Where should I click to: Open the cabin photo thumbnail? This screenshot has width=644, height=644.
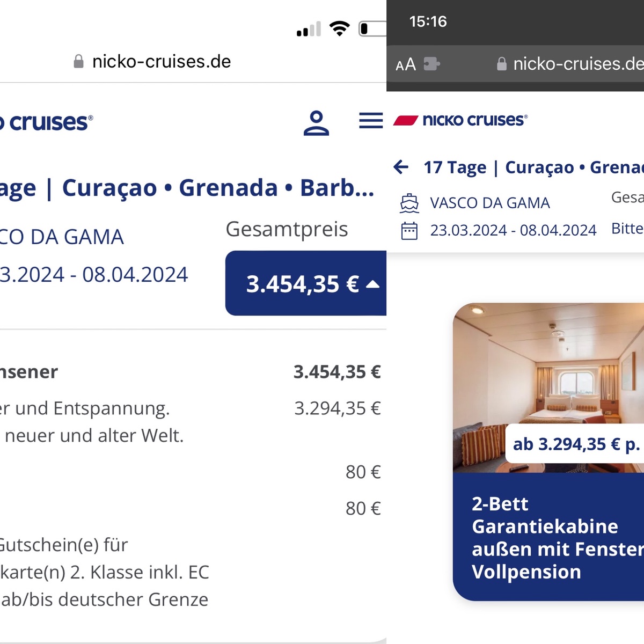[x=548, y=387]
